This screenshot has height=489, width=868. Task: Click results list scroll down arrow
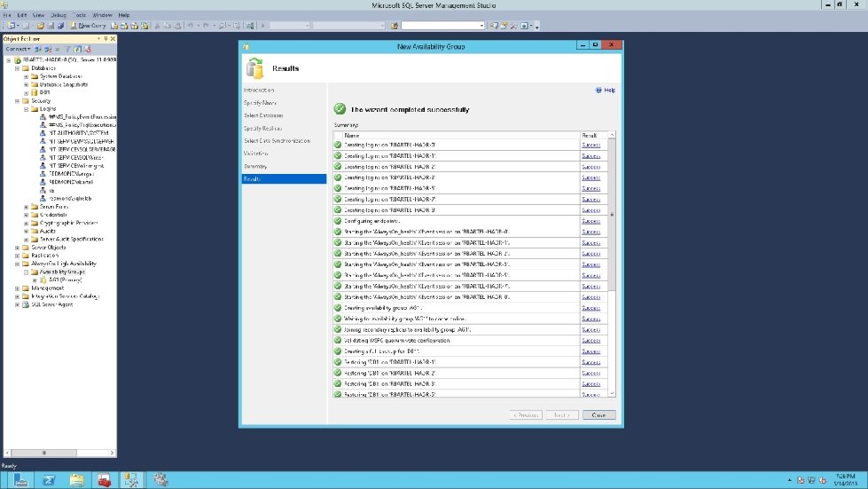click(612, 393)
